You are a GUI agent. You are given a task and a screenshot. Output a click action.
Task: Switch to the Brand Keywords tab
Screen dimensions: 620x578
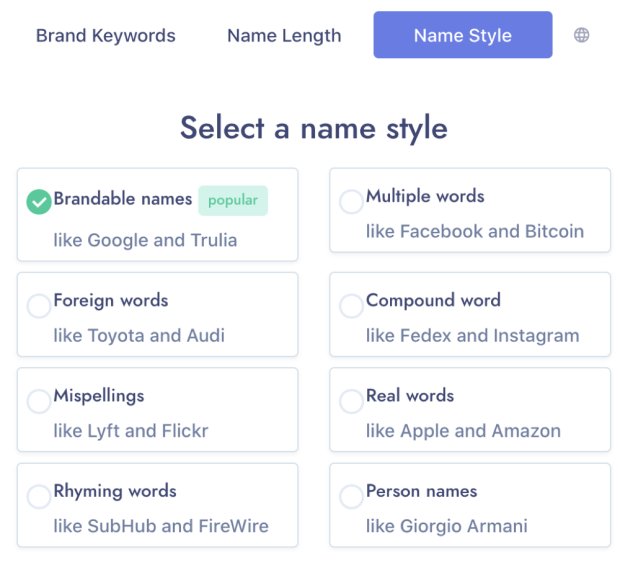(105, 35)
